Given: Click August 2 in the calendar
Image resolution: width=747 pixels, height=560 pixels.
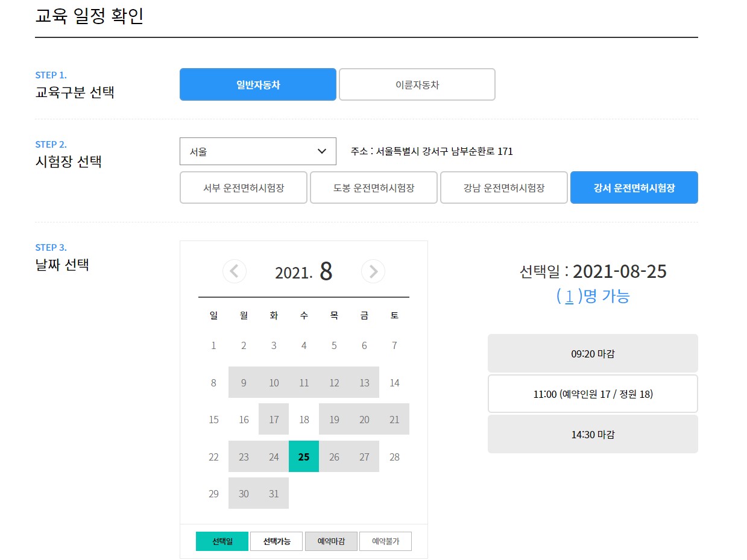Looking at the screenshot, I should [244, 345].
